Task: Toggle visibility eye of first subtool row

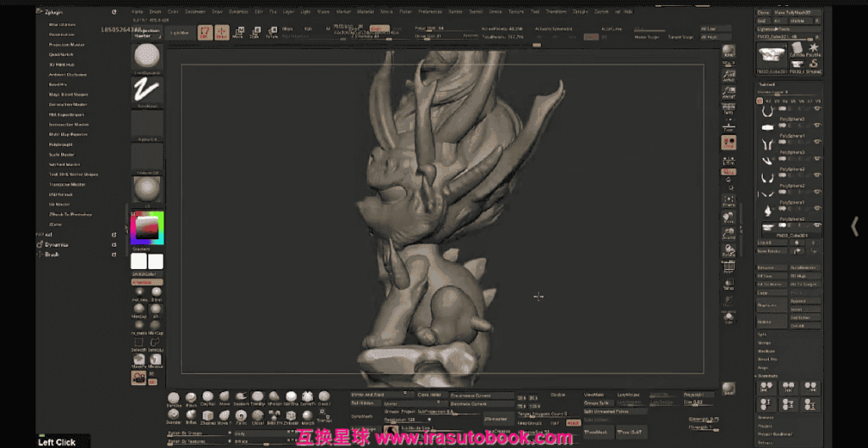Action: coord(817,108)
